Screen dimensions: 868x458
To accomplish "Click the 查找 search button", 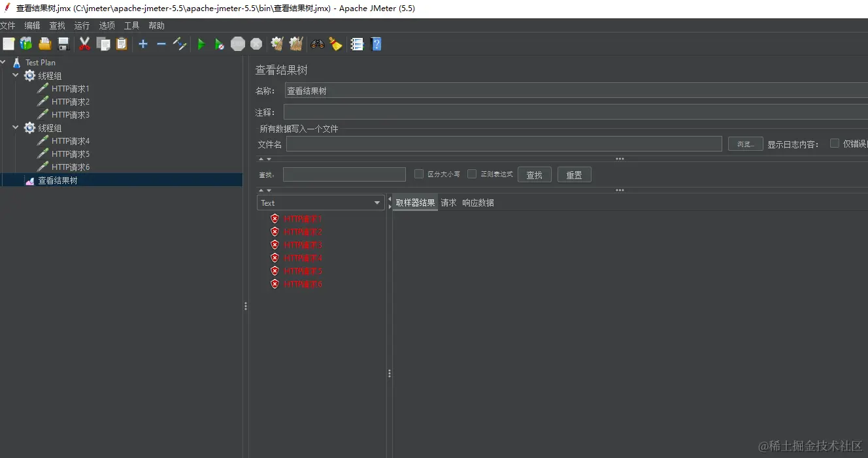I will click(535, 175).
